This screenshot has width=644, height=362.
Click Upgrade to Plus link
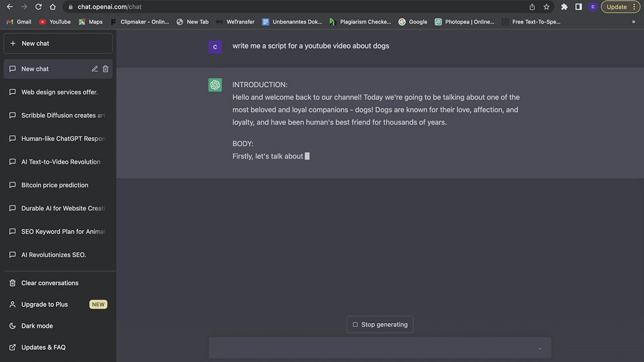(45, 304)
